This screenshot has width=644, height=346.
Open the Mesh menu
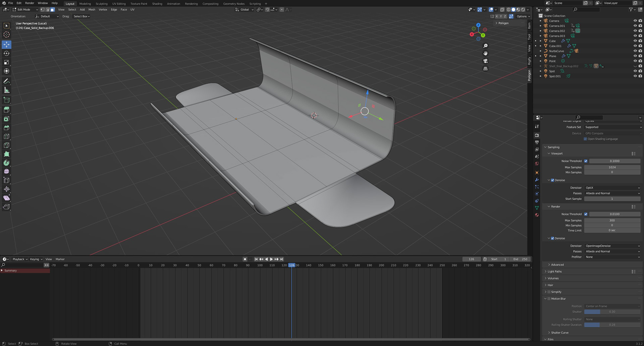click(92, 10)
